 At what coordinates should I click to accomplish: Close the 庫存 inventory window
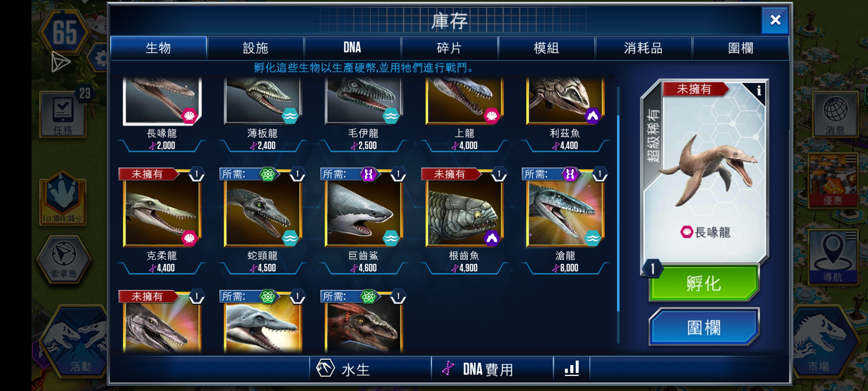click(775, 20)
